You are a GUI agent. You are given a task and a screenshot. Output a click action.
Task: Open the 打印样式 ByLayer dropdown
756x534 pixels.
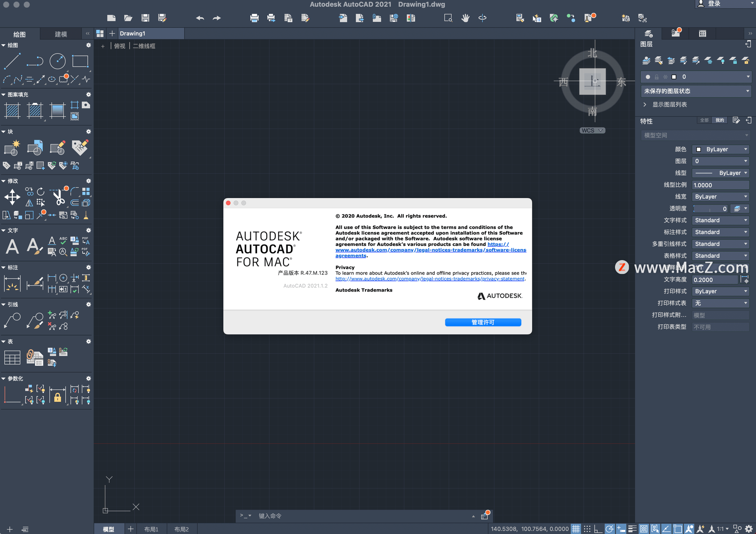click(x=721, y=291)
